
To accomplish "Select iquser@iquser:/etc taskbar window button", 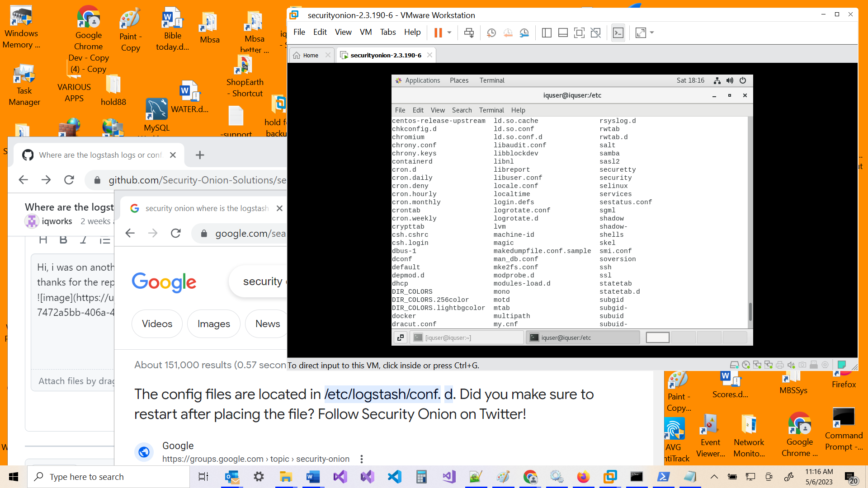I will [x=582, y=338].
